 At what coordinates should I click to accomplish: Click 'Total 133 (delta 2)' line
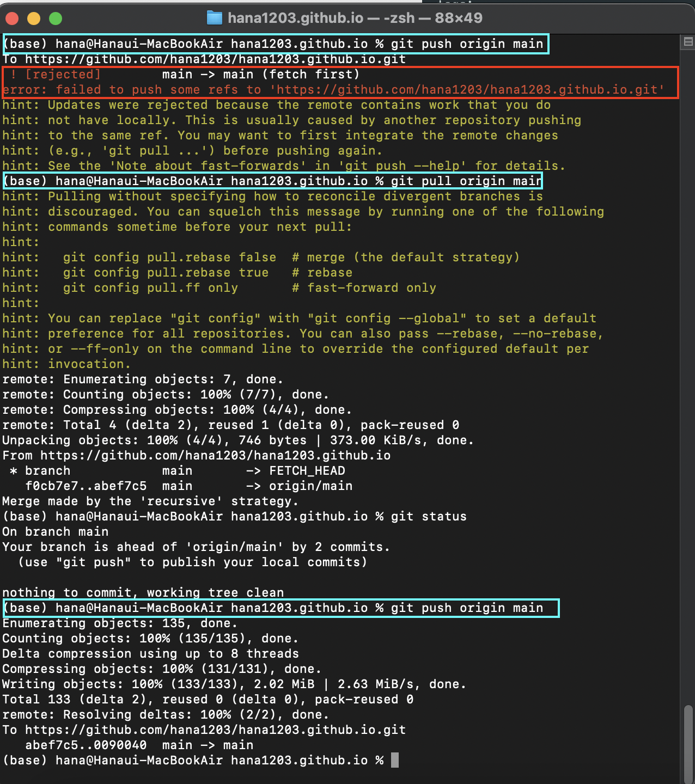[208, 699]
